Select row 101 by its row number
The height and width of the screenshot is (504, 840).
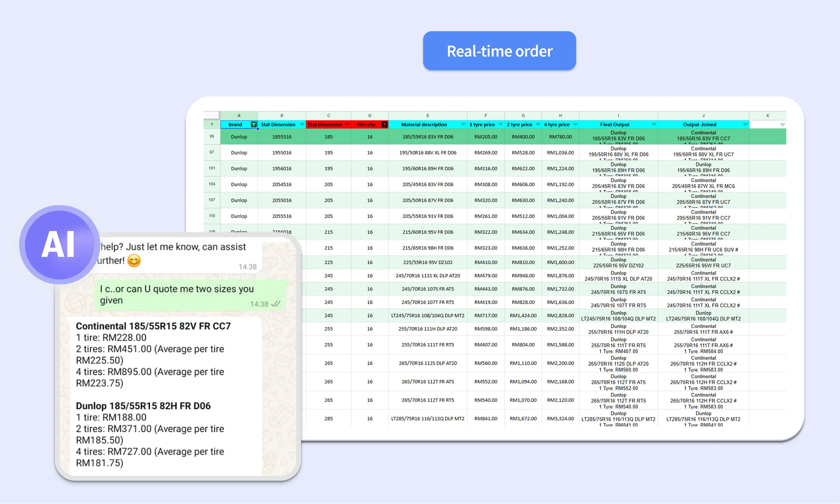coord(212,168)
